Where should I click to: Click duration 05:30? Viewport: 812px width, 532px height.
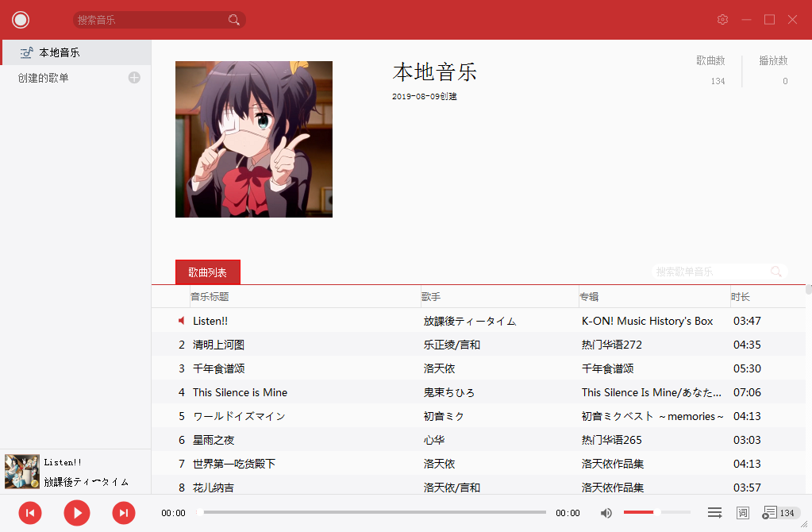[x=747, y=368]
